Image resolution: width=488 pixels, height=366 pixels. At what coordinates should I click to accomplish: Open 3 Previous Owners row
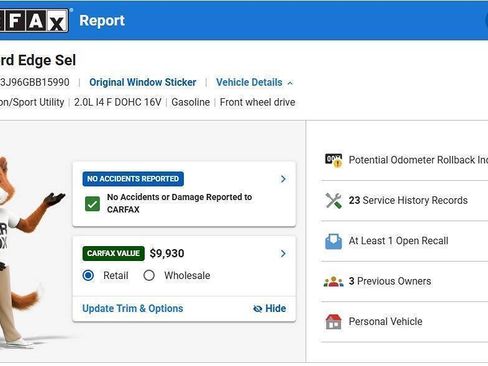tap(404, 281)
